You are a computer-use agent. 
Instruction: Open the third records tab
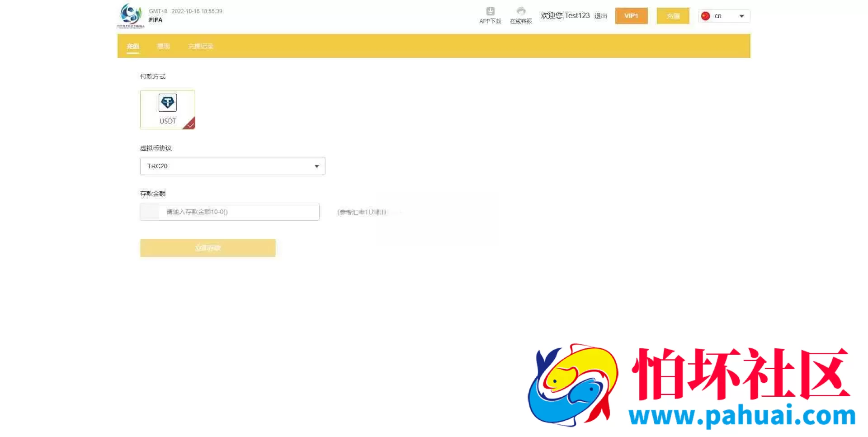point(201,46)
